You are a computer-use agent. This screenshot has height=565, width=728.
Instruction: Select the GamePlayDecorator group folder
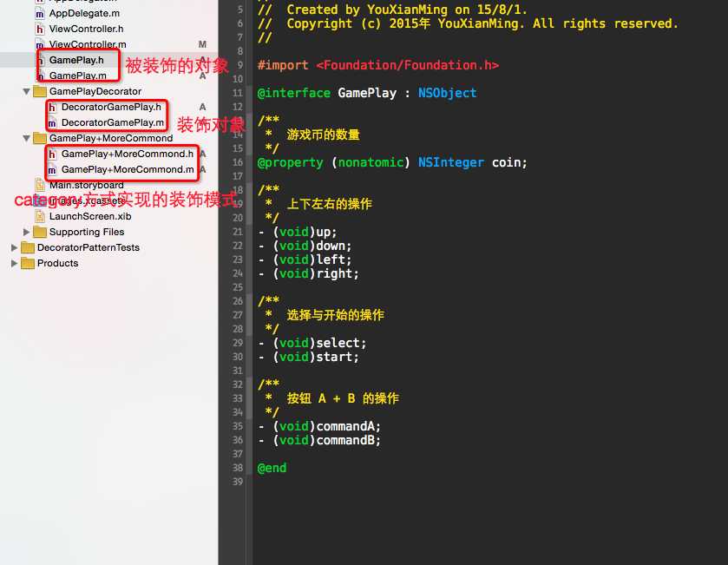(x=95, y=91)
